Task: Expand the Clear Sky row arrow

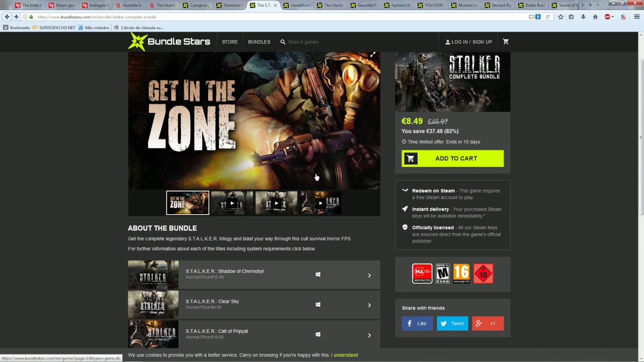Action: 369,305
